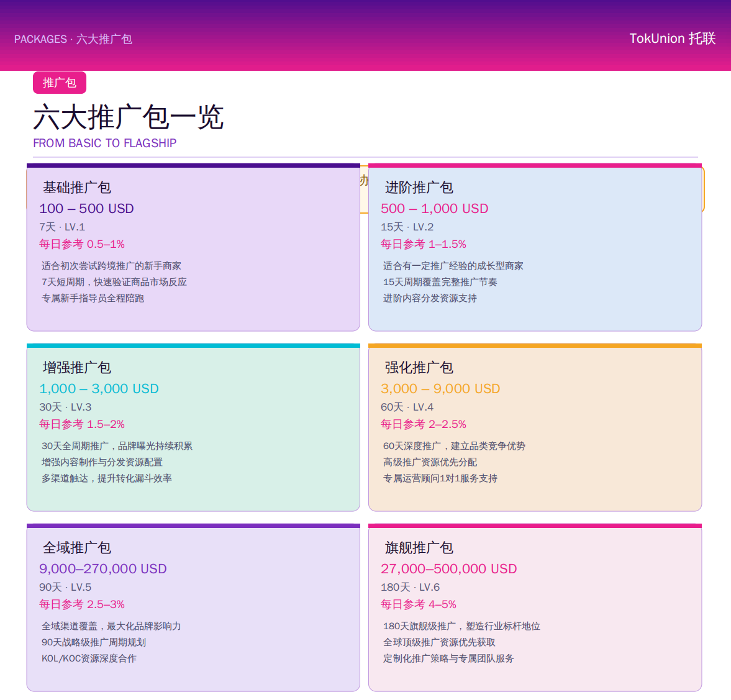Click price 3,000 – 9,000 USD

point(440,388)
